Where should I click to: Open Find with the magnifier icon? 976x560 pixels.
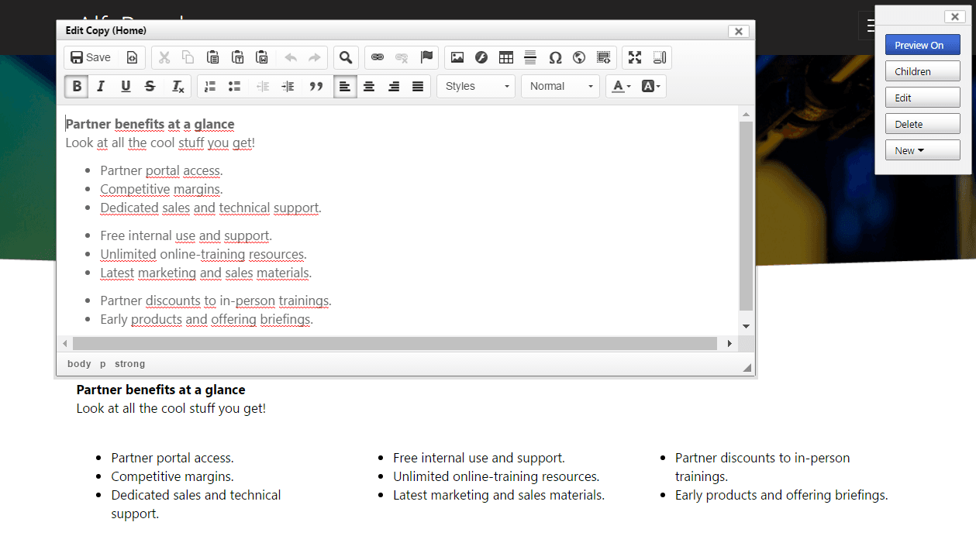[x=346, y=57]
